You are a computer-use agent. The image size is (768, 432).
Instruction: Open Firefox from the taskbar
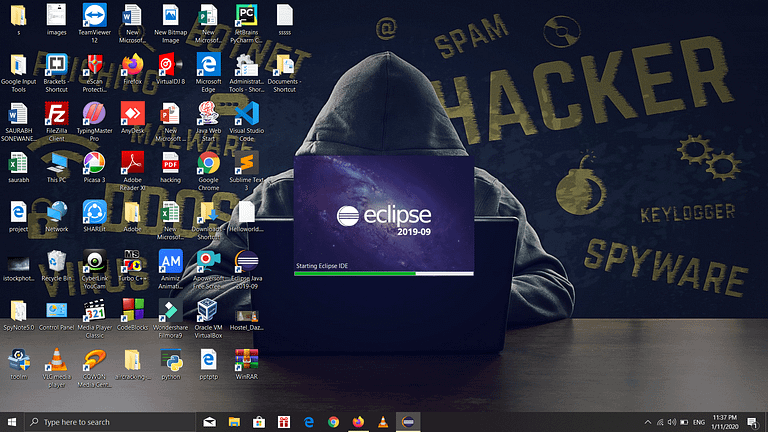click(358, 422)
